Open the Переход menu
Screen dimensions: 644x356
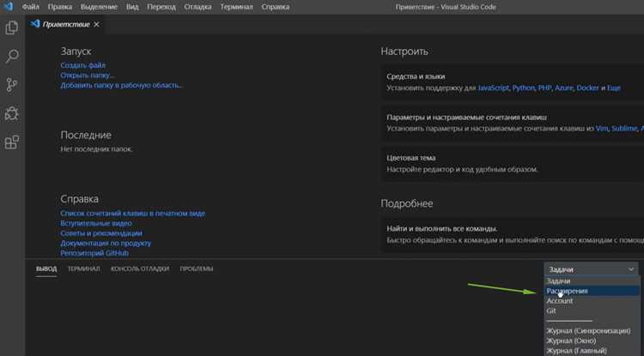click(161, 7)
